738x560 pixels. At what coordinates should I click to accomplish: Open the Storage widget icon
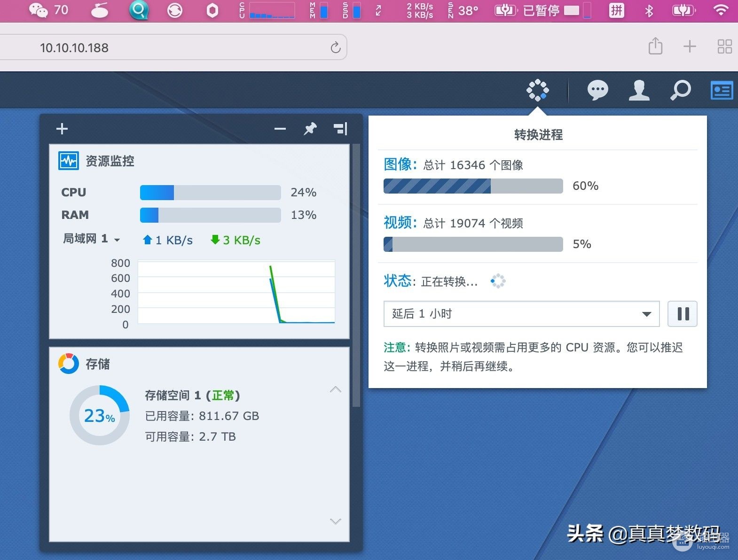pos(69,364)
